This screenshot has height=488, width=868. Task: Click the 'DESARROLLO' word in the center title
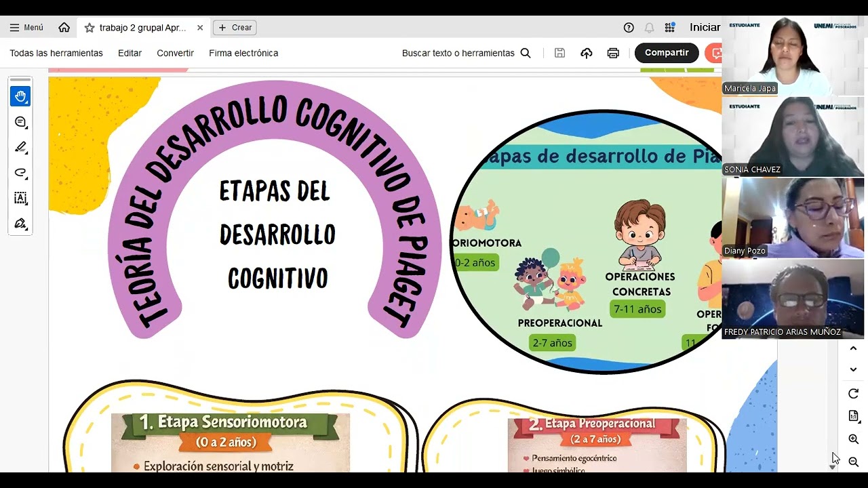click(277, 235)
